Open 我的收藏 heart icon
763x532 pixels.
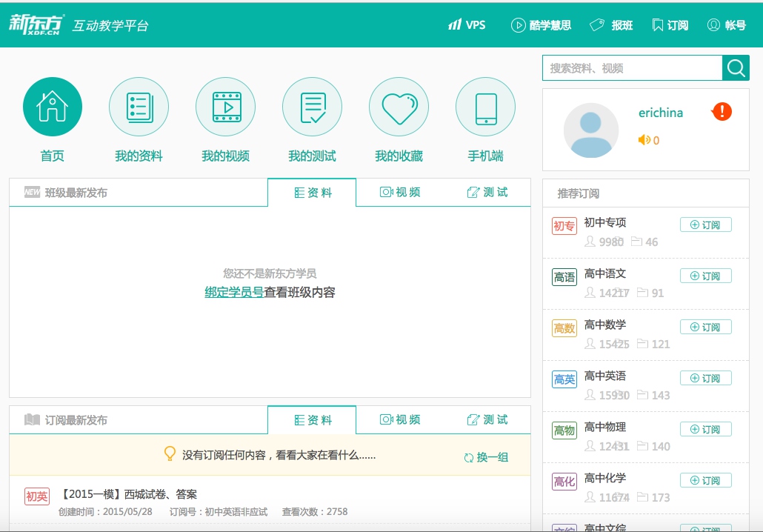[399, 107]
